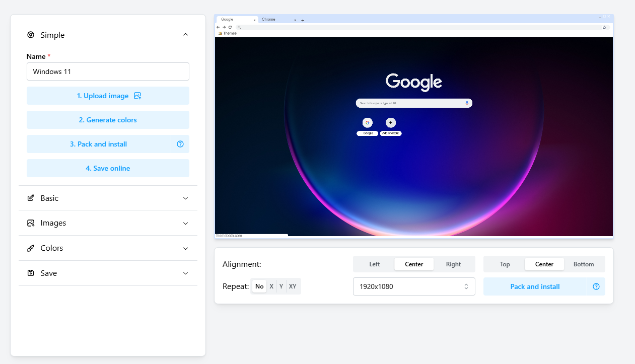Click the forward arrow in preview browser toolbar
Screen dimensions: 635x364
point(224,27)
